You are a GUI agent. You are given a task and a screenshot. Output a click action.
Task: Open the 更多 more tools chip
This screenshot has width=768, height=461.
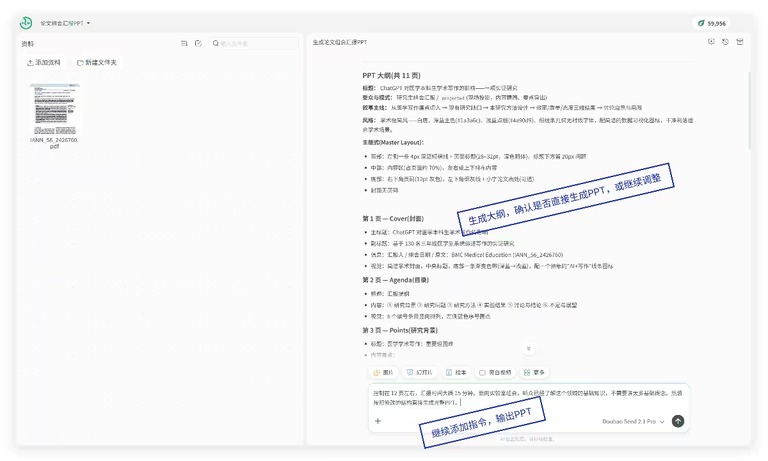coord(534,372)
